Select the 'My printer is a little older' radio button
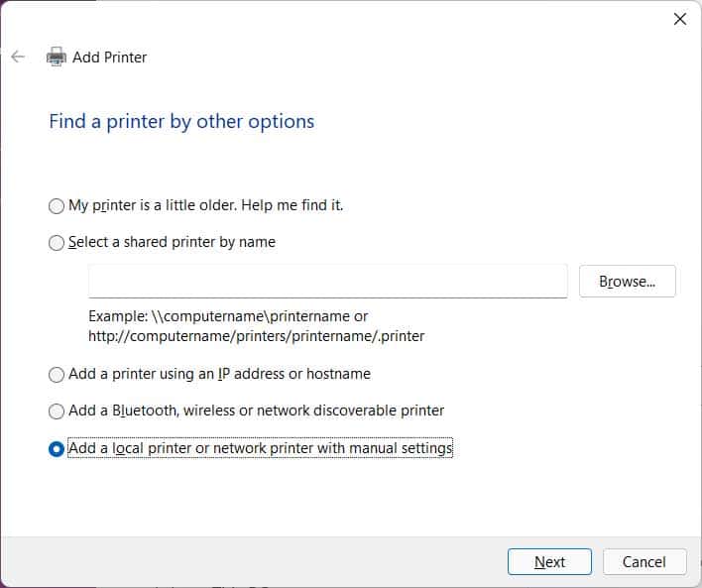702x588 pixels. tap(57, 206)
